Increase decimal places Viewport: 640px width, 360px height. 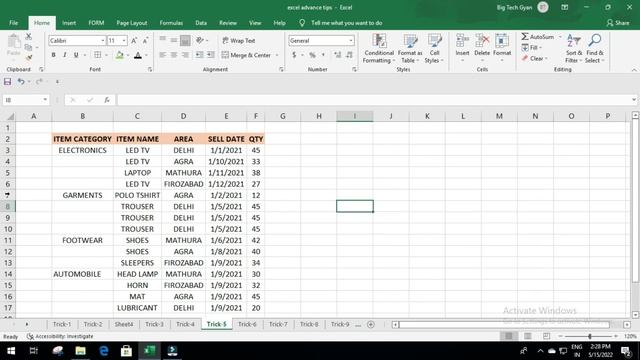coord(338,55)
